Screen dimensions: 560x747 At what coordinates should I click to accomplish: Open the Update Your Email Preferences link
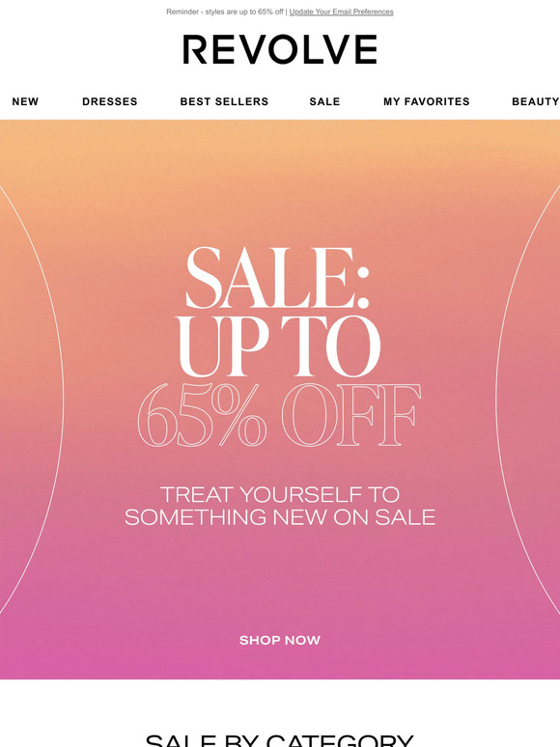(341, 12)
